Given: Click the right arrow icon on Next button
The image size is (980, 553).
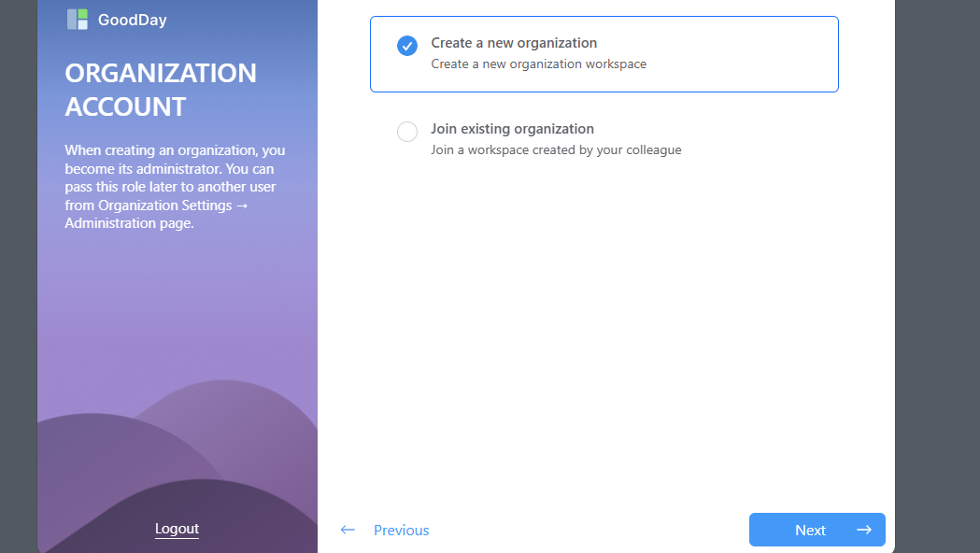Looking at the screenshot, I should [864, 530].
